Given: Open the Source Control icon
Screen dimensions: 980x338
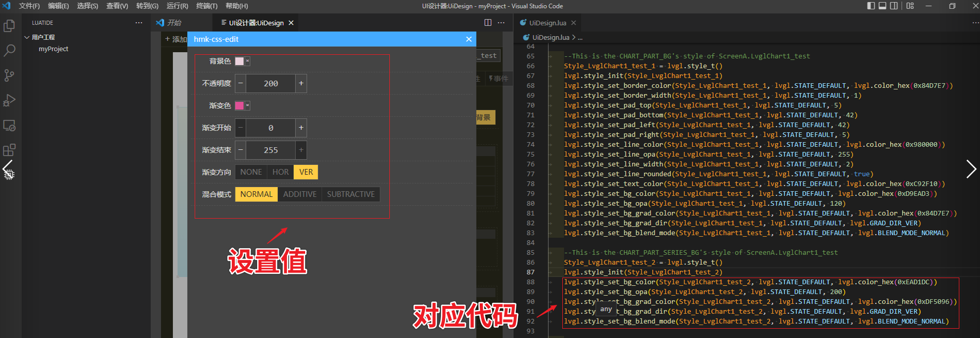Looking at the screenshot, I should [x=9, y=75].
